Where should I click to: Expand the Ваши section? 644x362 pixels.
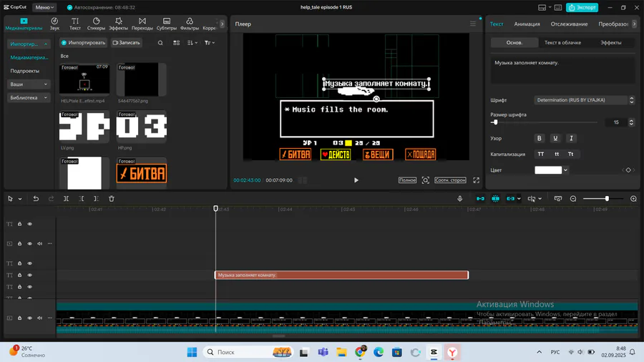(28, 84)
